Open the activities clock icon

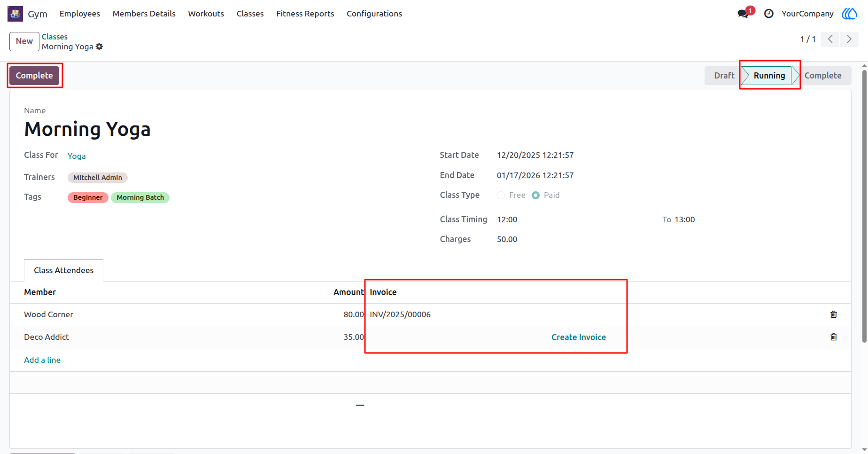[x=768, y=14]
